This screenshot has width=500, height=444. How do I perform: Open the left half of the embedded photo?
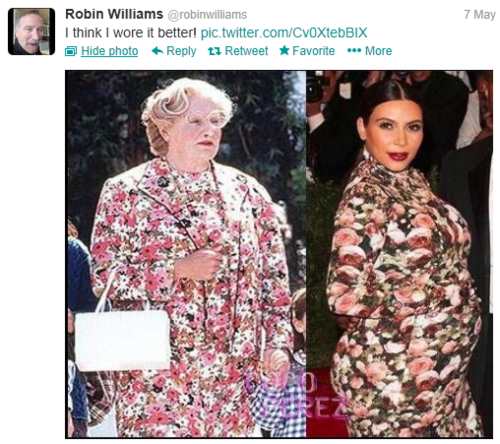click(x=186, y=254)
